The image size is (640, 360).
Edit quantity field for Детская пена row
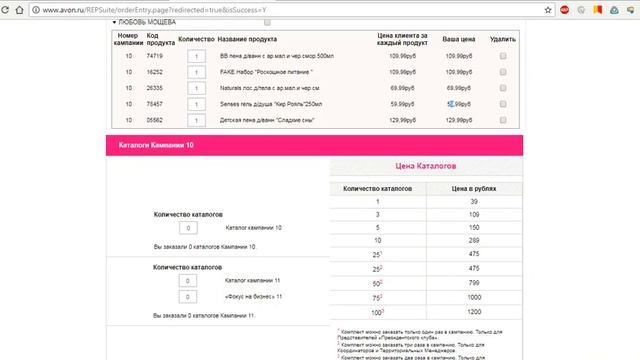(x=196, y=120)
